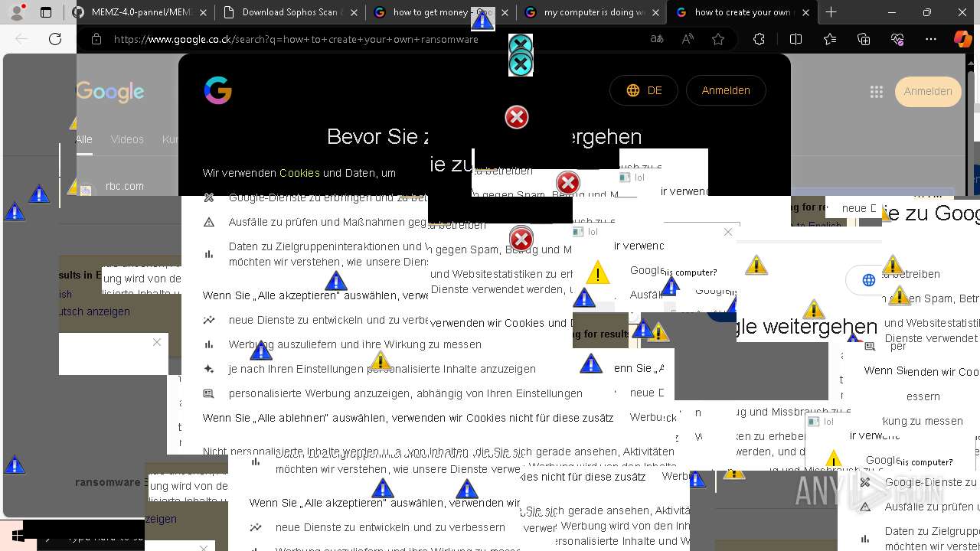The width and height of the screenshot is (980, 551).
Task: Select the Videos search tab
Action: coord(127,139)
